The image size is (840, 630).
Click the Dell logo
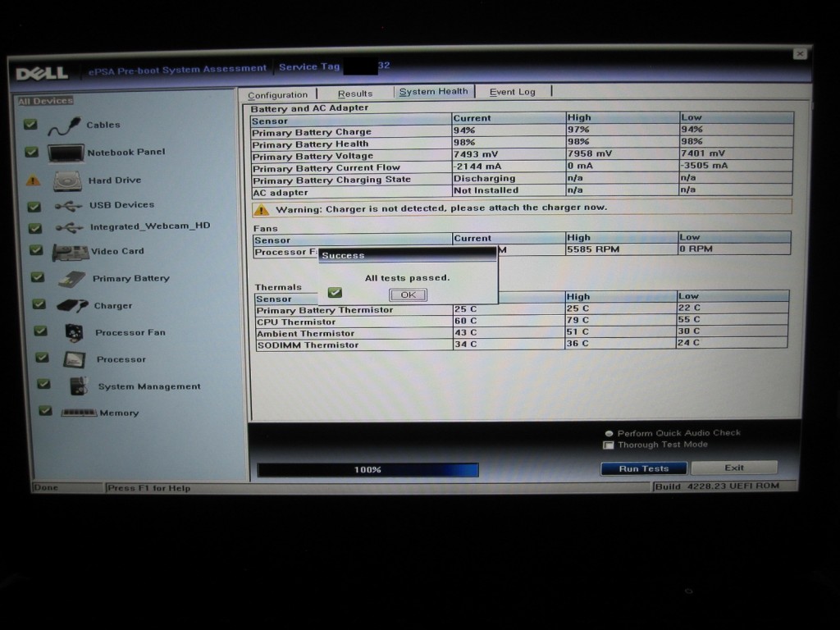pyautogui.click(x=42, y=73)
